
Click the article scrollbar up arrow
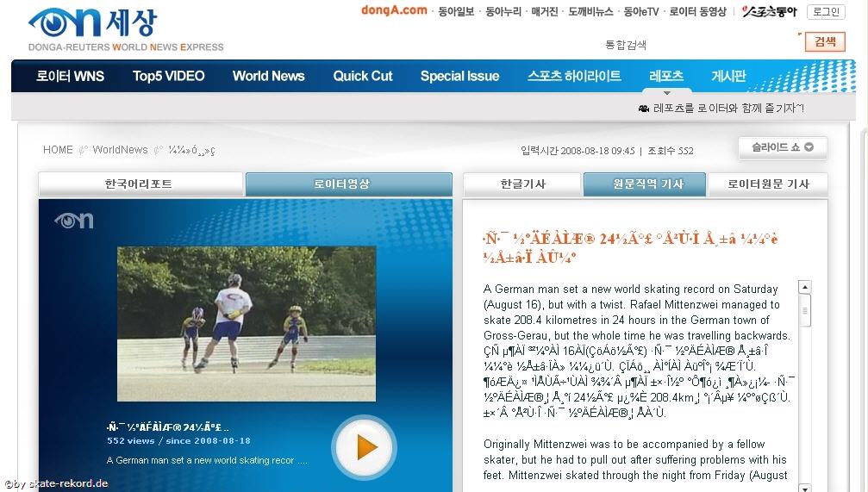(805, 288)
